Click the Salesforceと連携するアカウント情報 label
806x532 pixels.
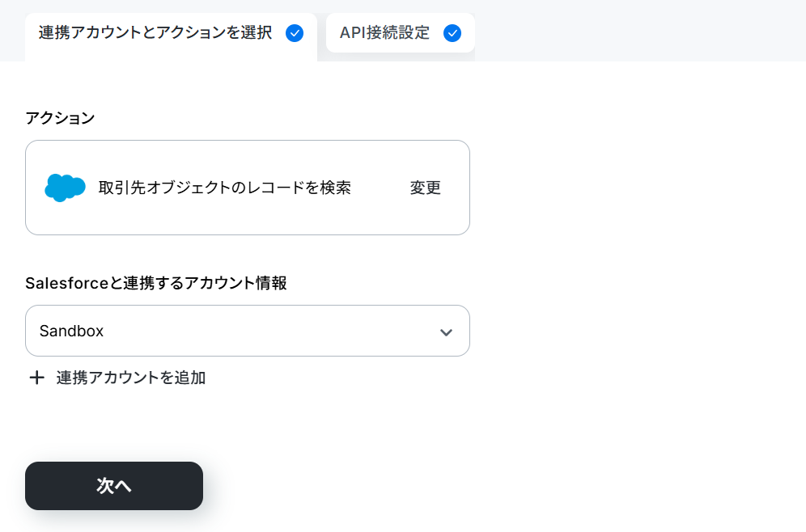point(156,283)
